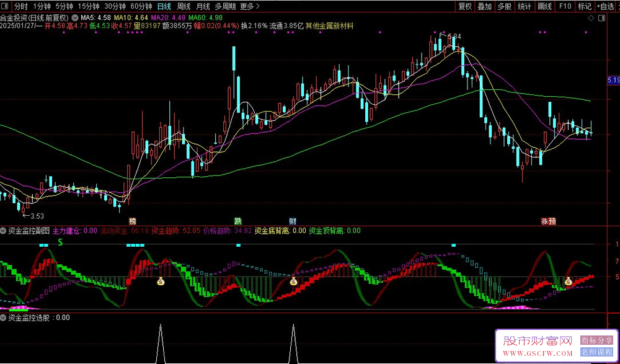This screenshot has height=364, width=620.
Task: Switch to 分时 intraday view
Action: click(21, 6)
